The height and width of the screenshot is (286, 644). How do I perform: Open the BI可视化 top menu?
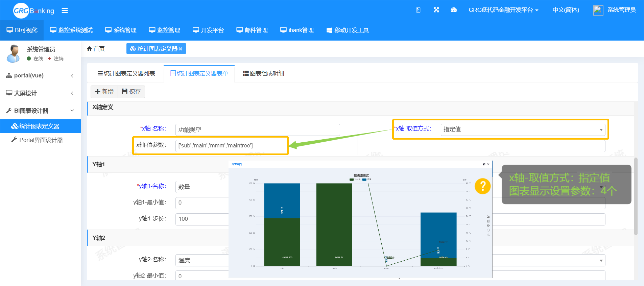coord(22,30)
